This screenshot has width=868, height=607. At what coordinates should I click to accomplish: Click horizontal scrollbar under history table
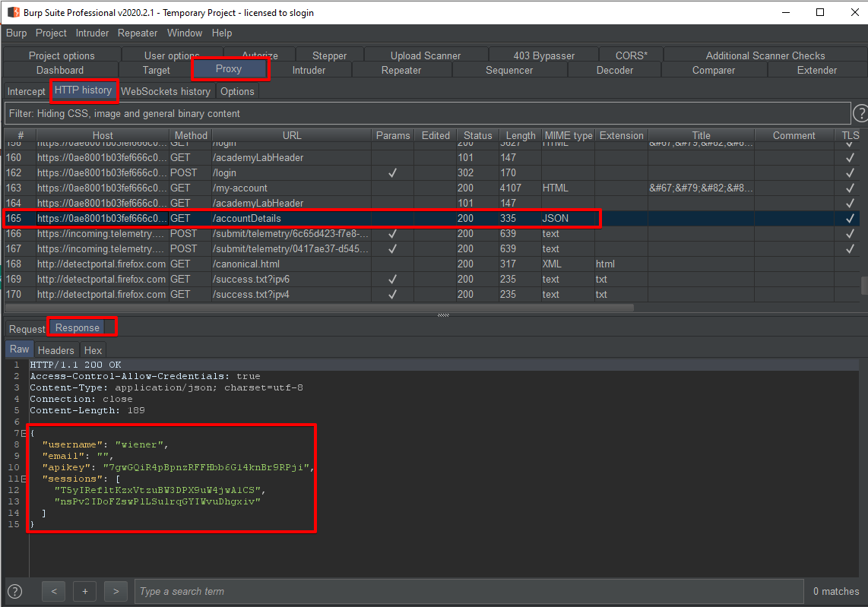pos(319,308)
